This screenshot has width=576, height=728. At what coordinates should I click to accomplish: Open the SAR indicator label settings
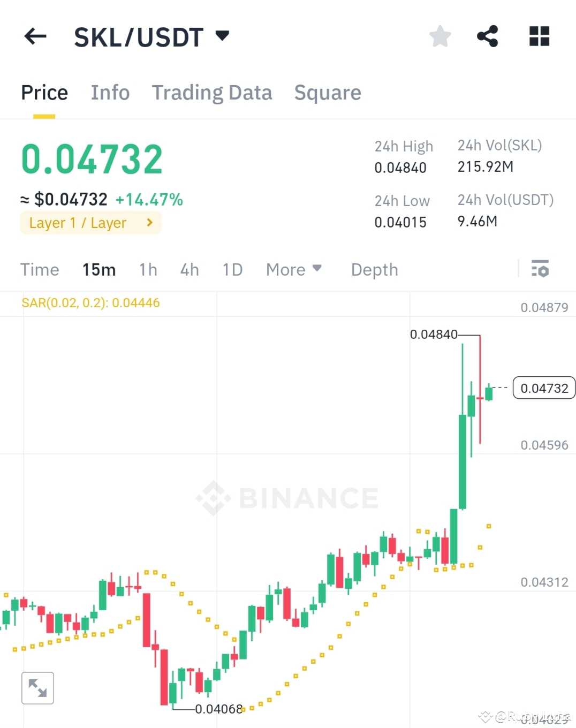(x=91, y=302)
